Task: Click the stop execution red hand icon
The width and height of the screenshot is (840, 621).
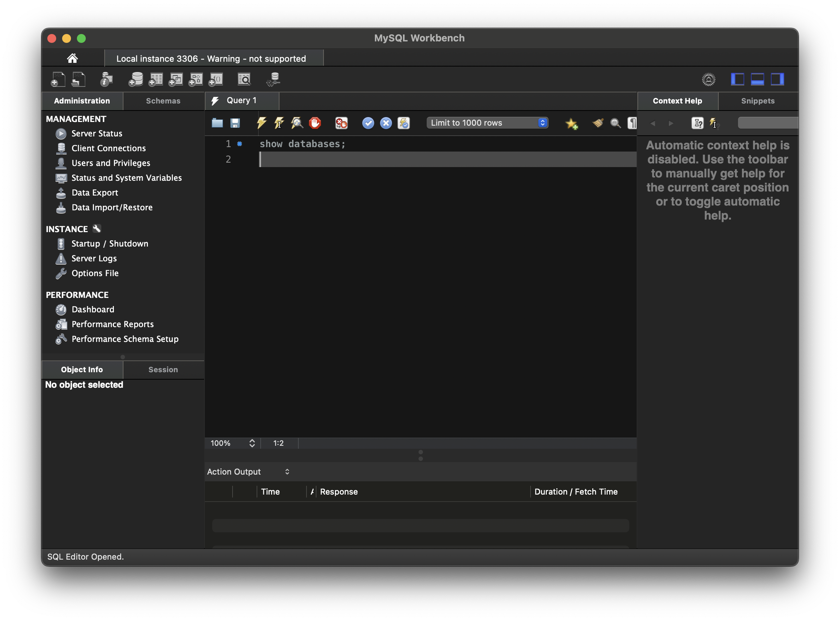Action: [x=315, y=123]
